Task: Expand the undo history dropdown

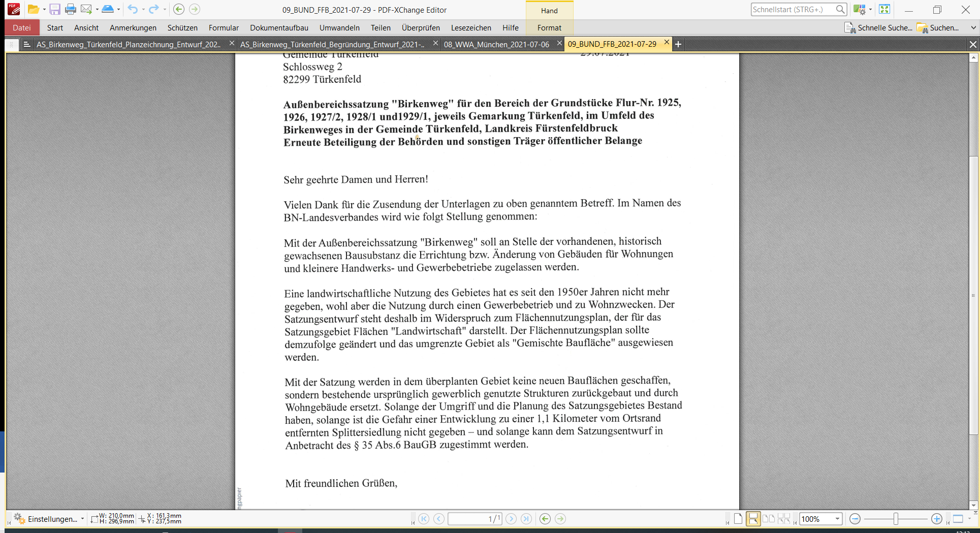Action: [x=143, y=9]
